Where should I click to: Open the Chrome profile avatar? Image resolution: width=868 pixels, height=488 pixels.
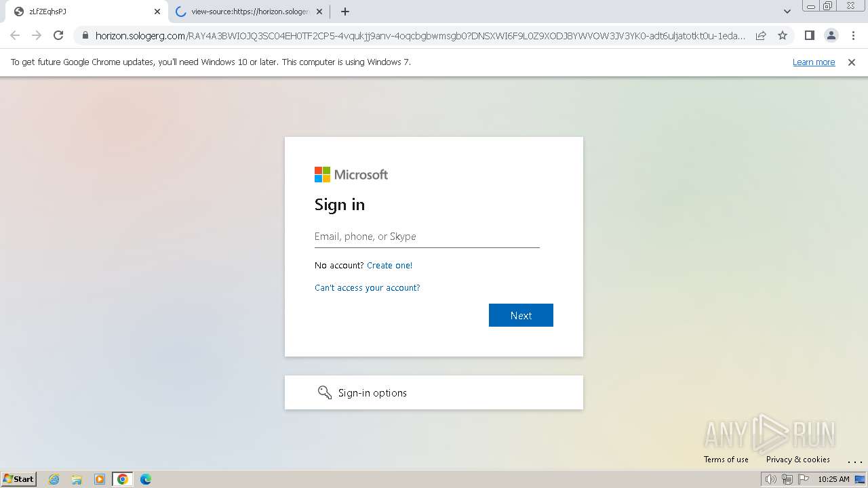(x=831, y=35)
